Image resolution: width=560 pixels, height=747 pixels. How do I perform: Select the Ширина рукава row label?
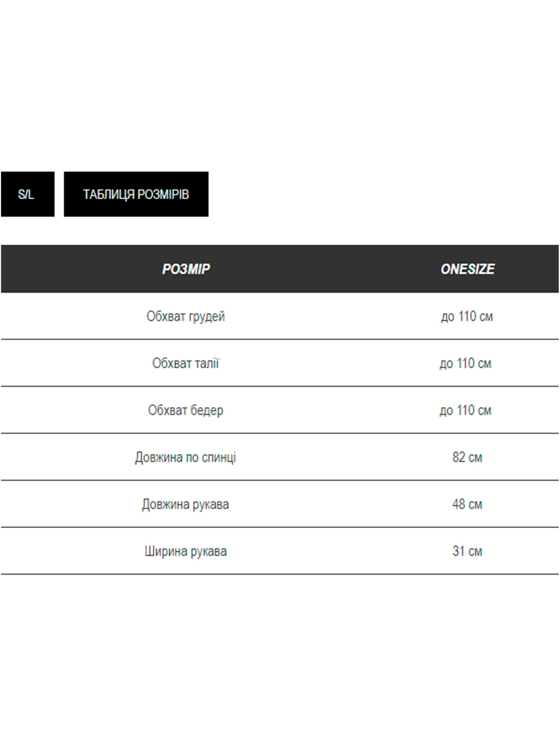click(185, 551)
